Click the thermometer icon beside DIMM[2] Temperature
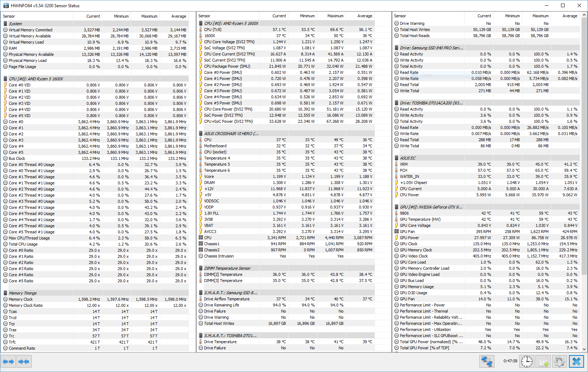588x372 pixels. 201,274
